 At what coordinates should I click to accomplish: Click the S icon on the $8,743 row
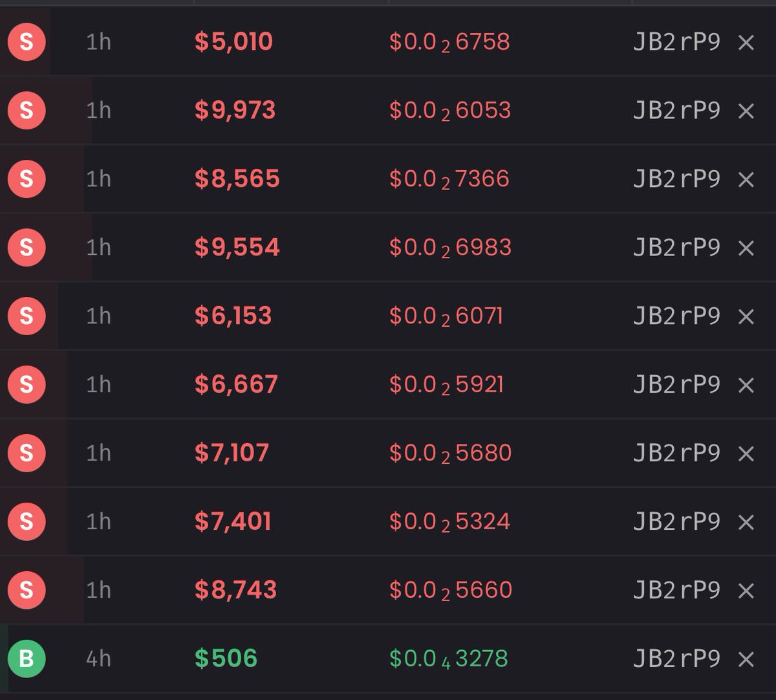(27, 590)
